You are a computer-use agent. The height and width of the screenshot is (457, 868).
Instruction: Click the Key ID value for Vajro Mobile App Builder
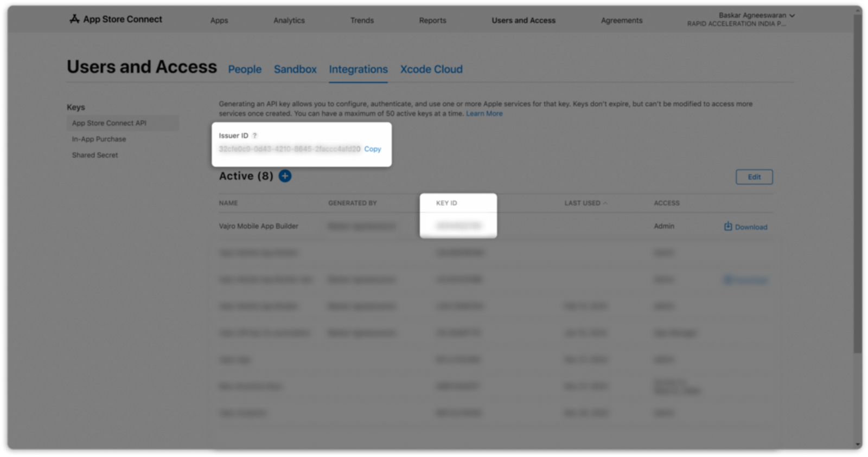click(x=458, y=226)
